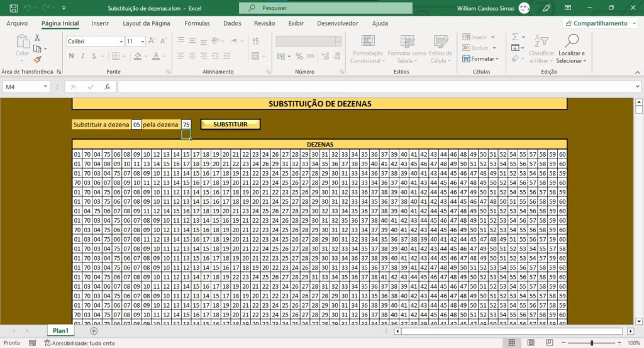Click the Compartilhamento share button

click(x=600, y=23)
